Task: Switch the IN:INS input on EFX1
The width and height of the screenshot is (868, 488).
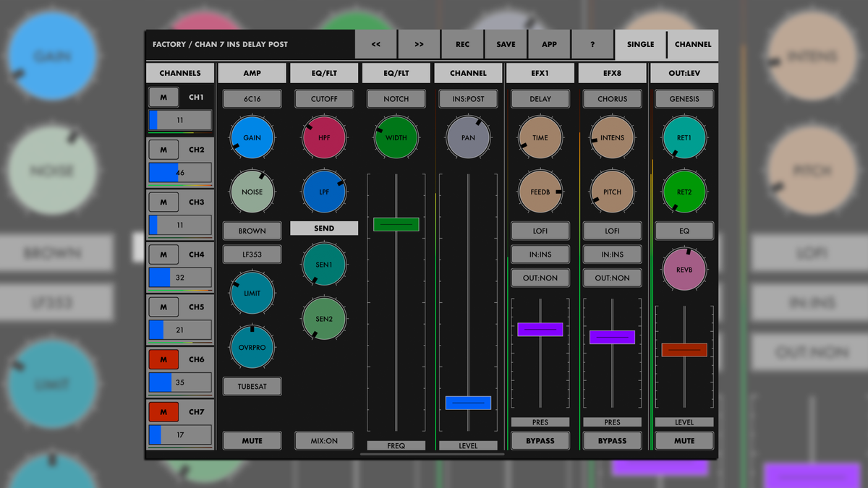Action: coord(540,254)
